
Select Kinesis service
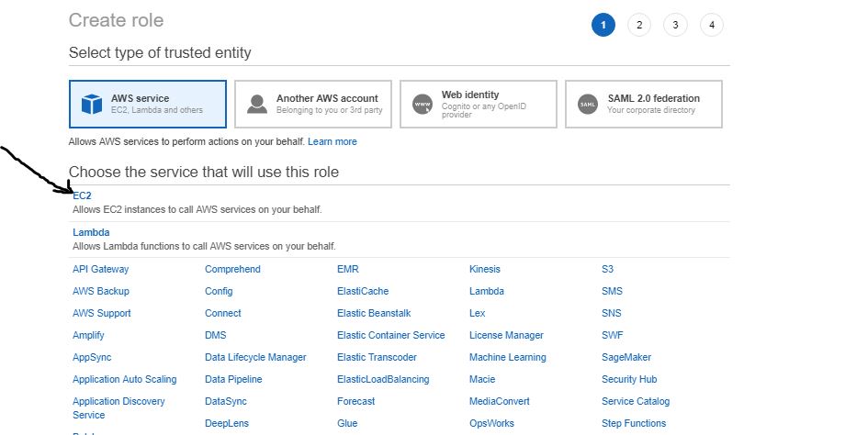click(x=484, y=269)
